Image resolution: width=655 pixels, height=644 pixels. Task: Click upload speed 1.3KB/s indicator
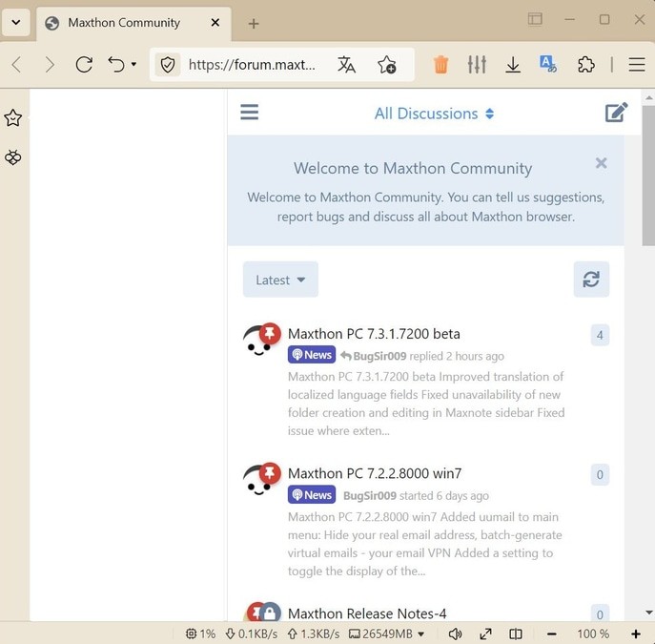(314, 634)
